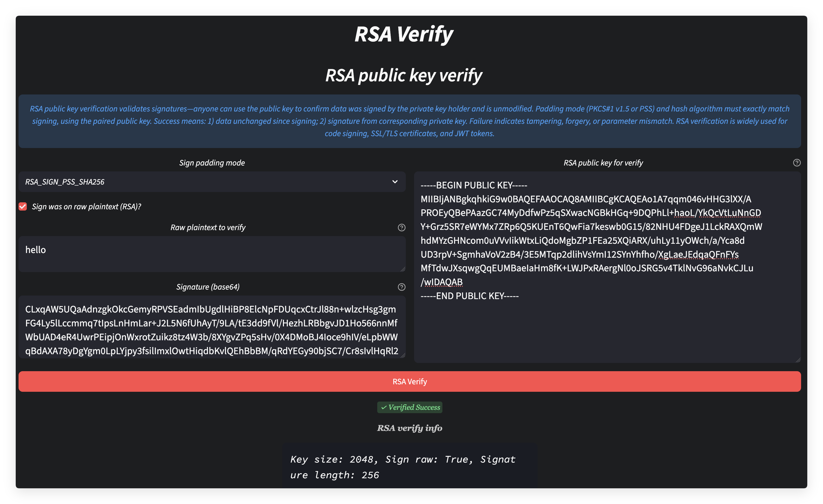823x504 pixels.
Task: Click resize handle of raw plaintext textarea
Action: (403, 269)
